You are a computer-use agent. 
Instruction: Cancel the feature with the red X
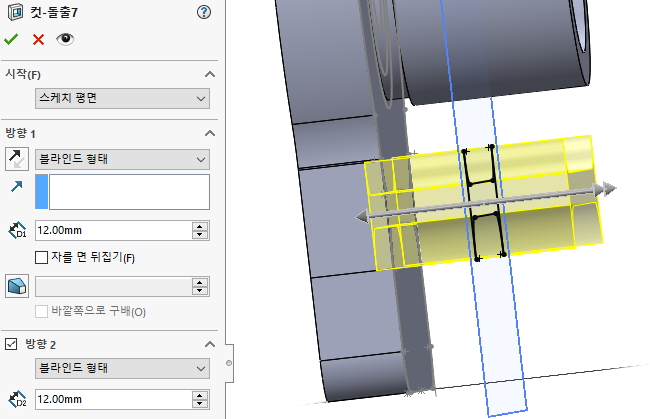[x=39, y=40]
